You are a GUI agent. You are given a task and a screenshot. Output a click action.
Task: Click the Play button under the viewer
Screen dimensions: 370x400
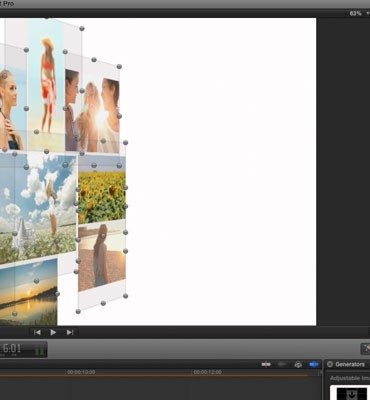53,332
